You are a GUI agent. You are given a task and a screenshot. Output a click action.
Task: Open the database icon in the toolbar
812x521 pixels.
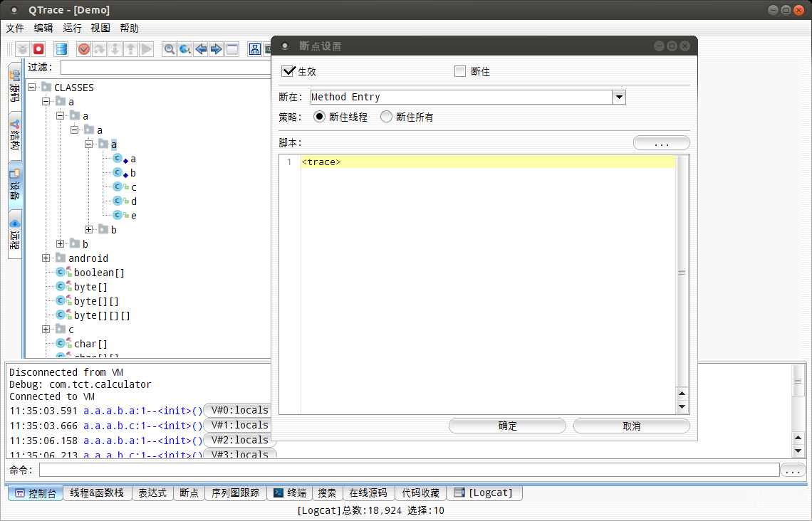(61, 48)
